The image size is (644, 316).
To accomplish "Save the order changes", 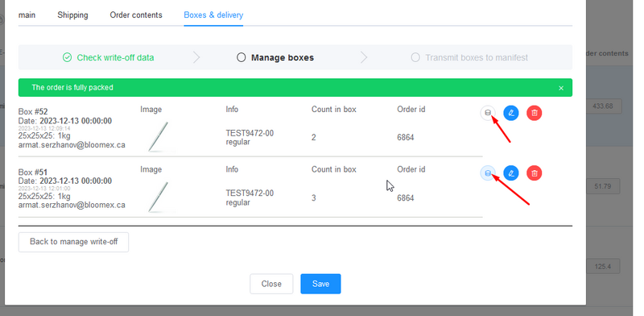I will [320, 284].
